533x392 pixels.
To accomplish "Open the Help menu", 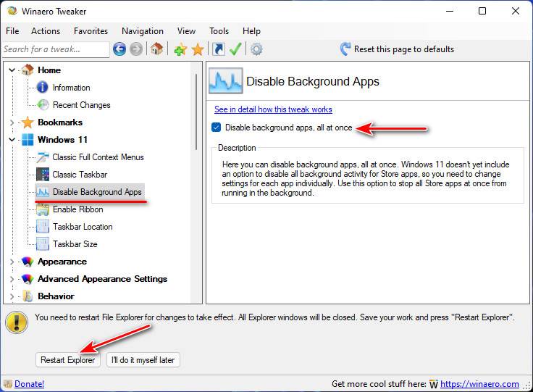I will tap(251, 31).
